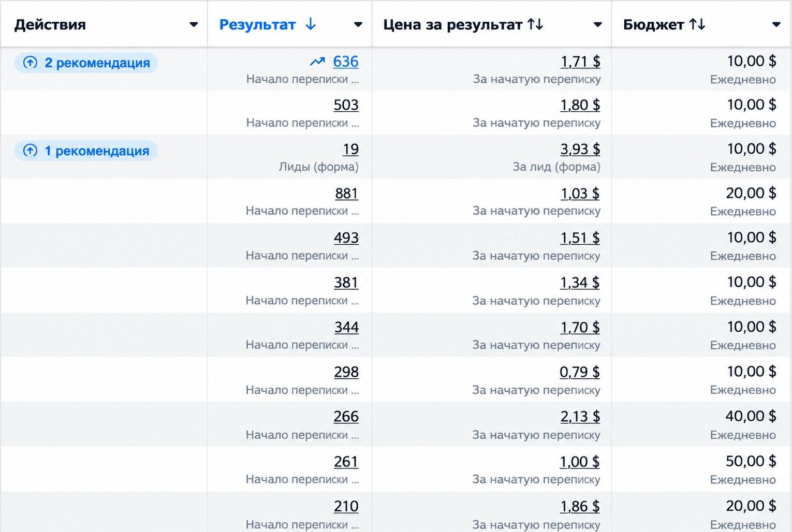Select the 40,00 $ daily budget cell
The height and width of the screenshot is (532, 792).
701,424
